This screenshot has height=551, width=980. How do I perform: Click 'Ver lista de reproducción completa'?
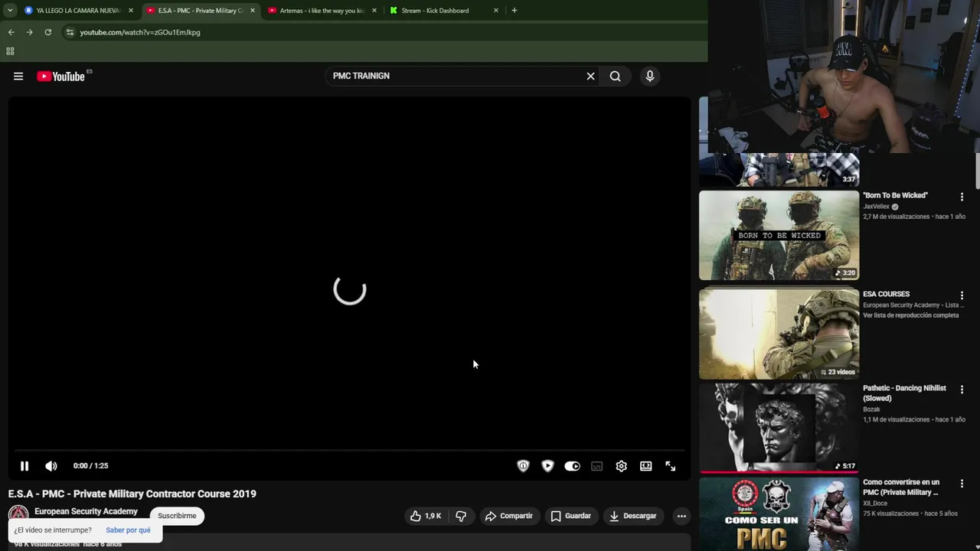point(910,315)
